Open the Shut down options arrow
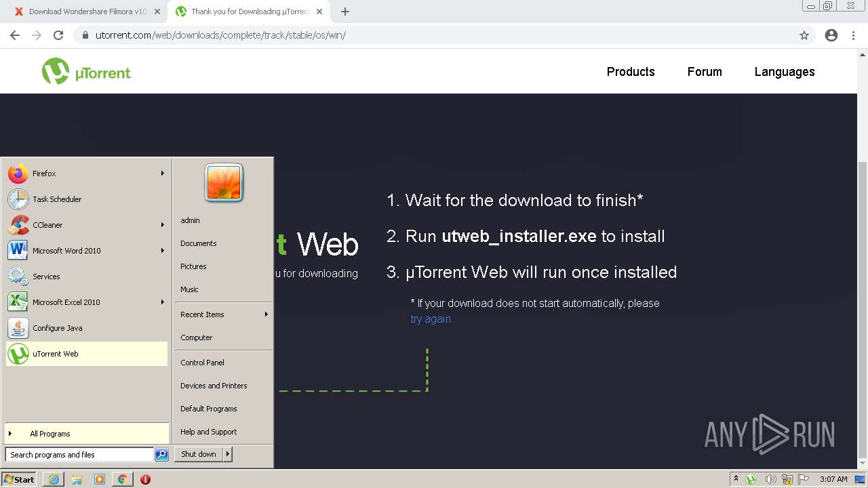The image size is (868, 488). (x=227, y=454)
